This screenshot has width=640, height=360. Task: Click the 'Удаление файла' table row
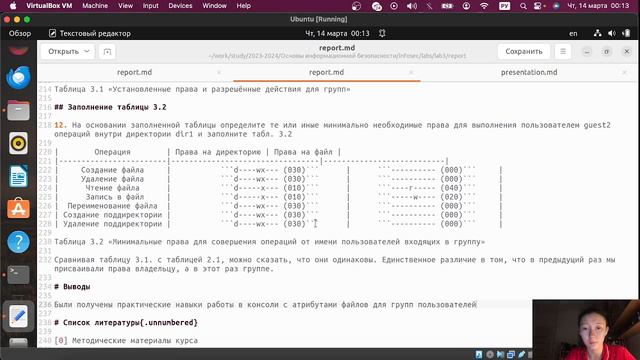(278, 179)
